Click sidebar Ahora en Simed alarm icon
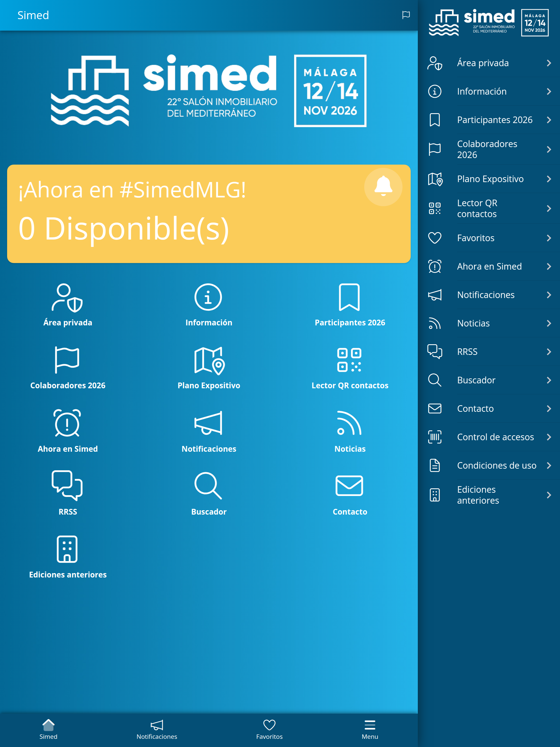 pyautogui.click(x=435, y=266)
